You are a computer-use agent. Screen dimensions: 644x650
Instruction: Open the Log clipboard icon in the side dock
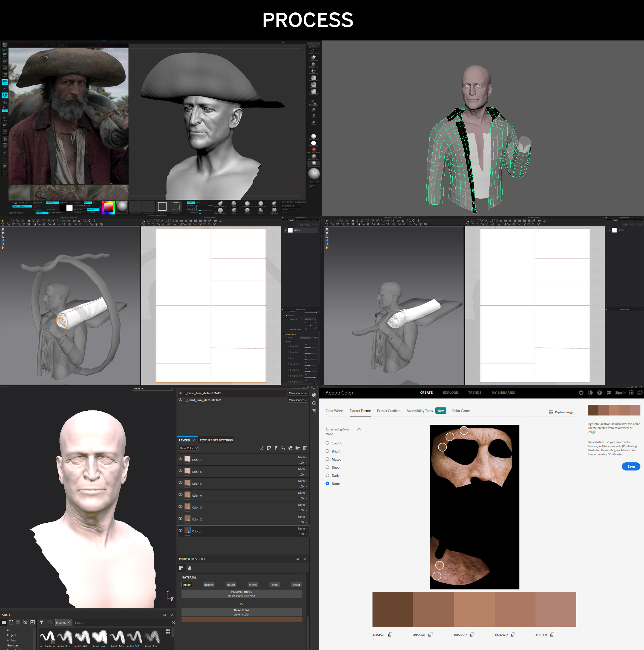coord(314,411)
